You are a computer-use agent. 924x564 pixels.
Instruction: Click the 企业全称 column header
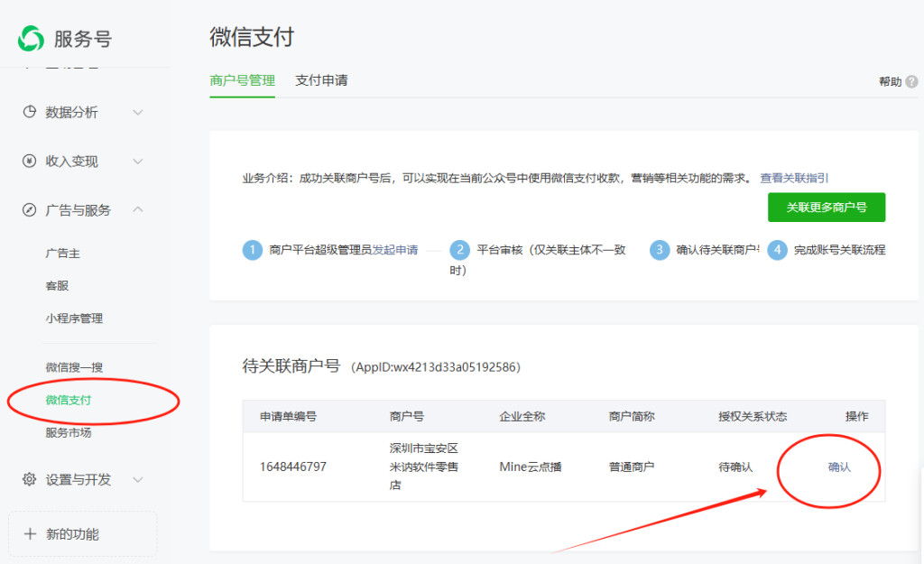coord(522,417)
